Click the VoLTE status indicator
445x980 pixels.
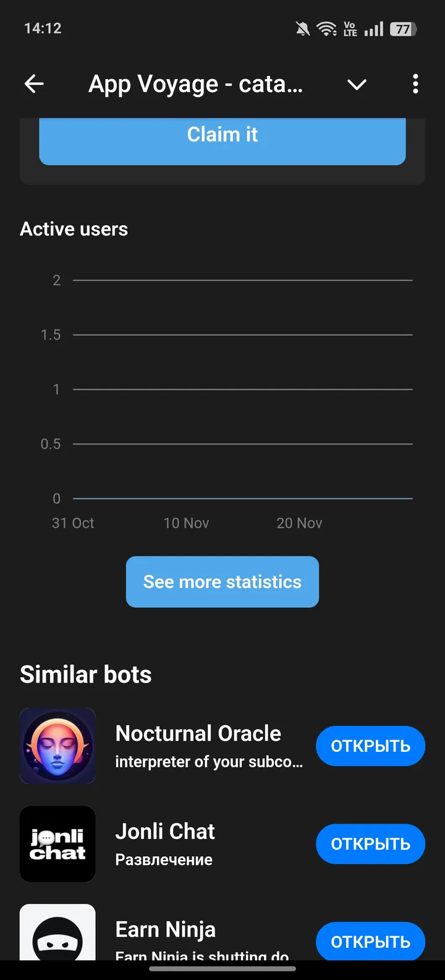coord(350,28)
